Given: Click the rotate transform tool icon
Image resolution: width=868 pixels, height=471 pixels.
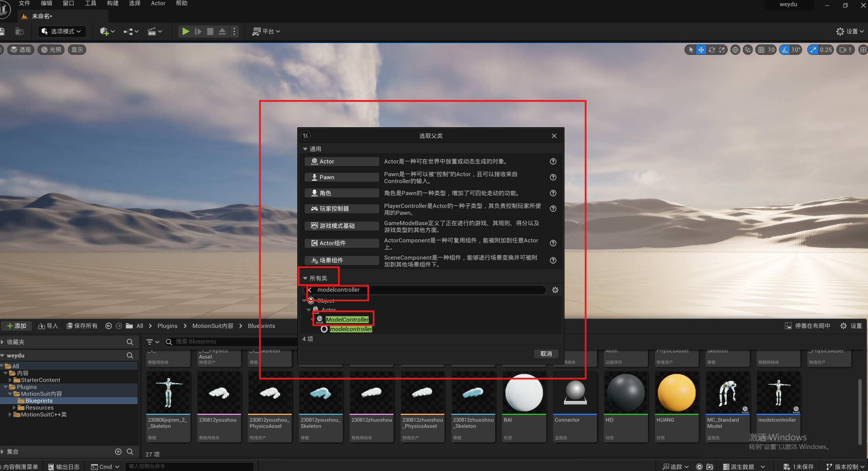Looking at the screenshot, I should [711, 50].
